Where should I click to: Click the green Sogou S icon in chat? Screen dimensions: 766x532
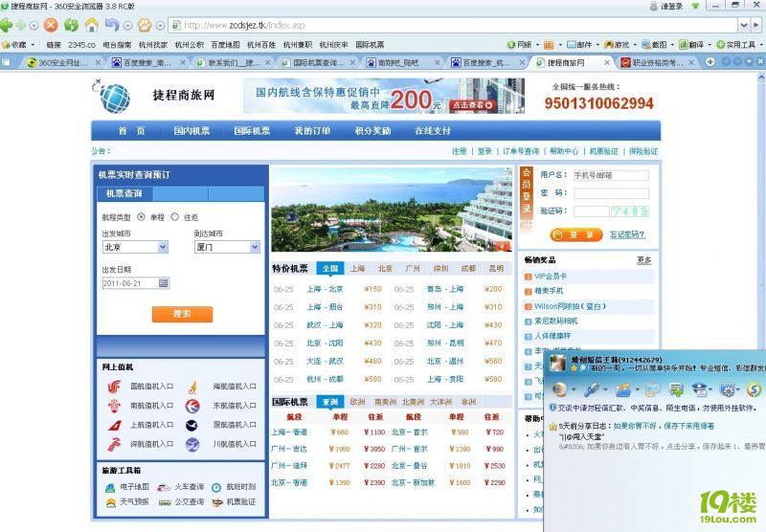click(x=754, y=389)
